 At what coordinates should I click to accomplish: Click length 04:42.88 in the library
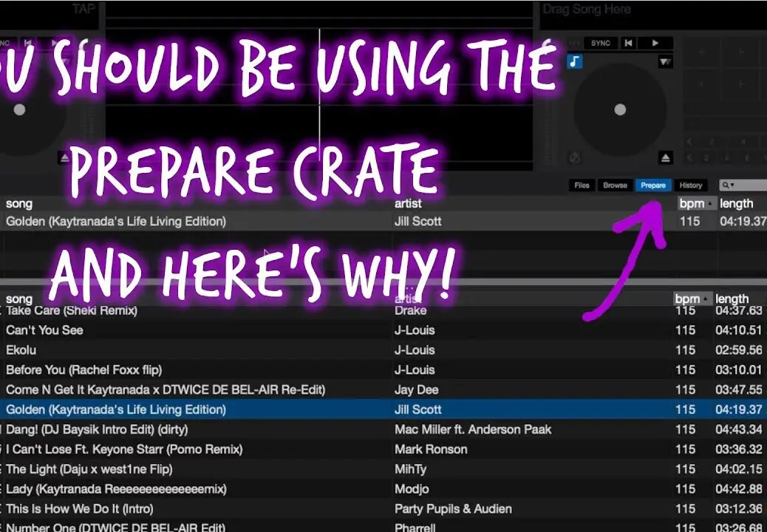click(x=739, y=489)
